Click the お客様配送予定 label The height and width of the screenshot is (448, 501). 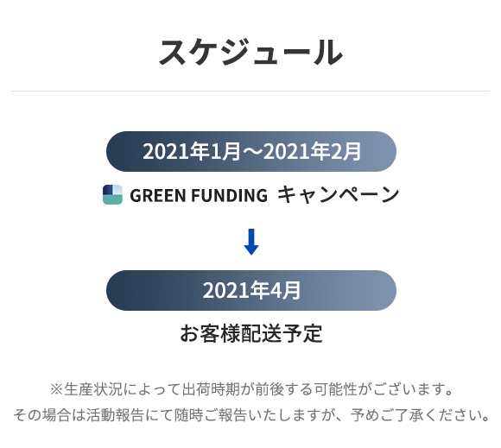tap(251, 333)
